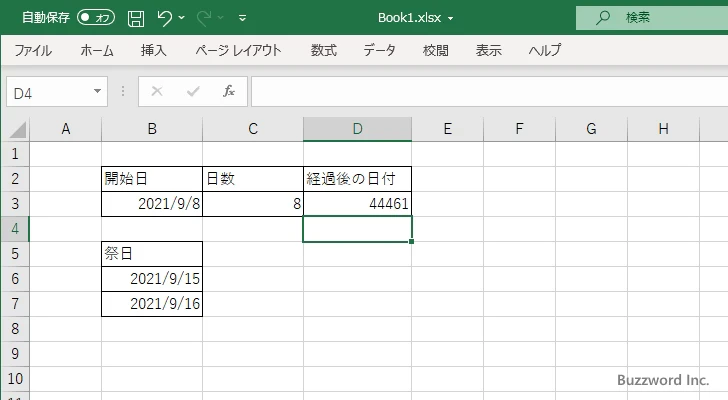Viewport: 728px width, 400px height.
Task: Select column G header
Action: pyautogui.click(x=592, y=129)
